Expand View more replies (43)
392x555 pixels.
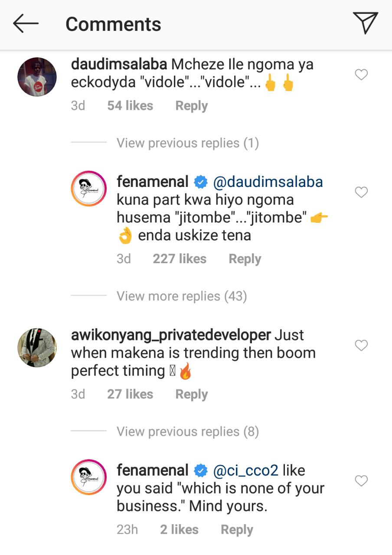(x=182, y=296)
